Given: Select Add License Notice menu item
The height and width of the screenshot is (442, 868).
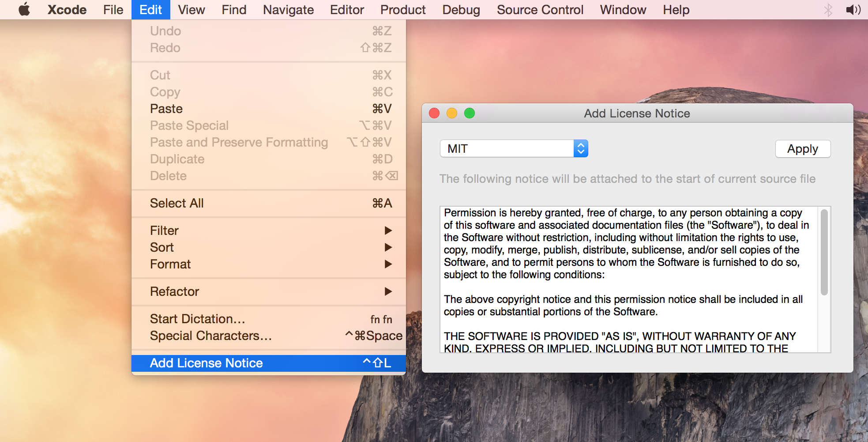Looking at the screenshot, I should [x=269, y=363].
